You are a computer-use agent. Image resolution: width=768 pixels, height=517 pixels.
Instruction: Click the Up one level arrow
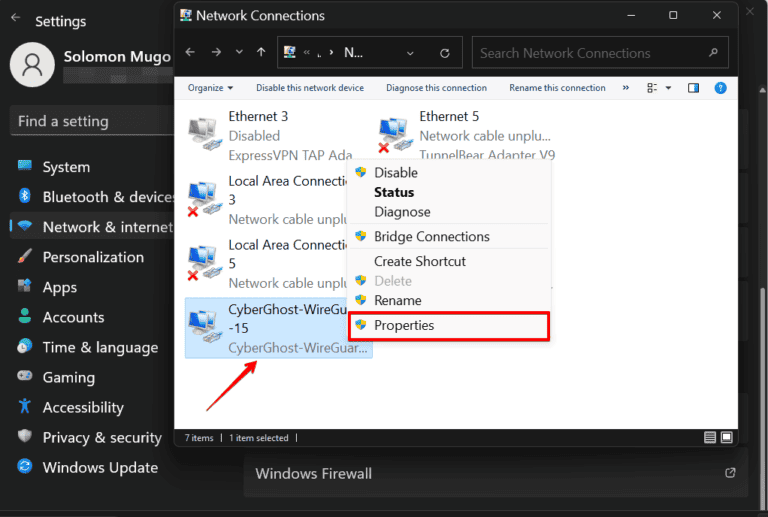coord(261,52)
